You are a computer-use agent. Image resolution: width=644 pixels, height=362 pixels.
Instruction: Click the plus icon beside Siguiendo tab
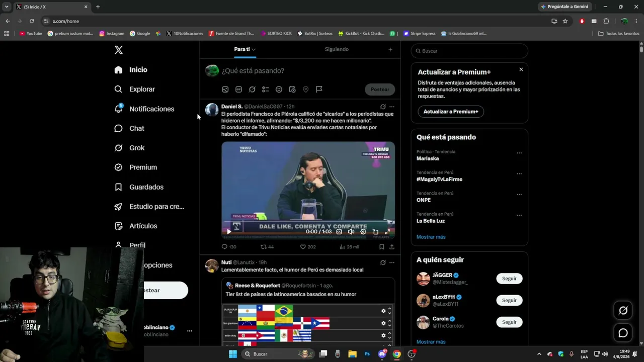tap(390, 49)
